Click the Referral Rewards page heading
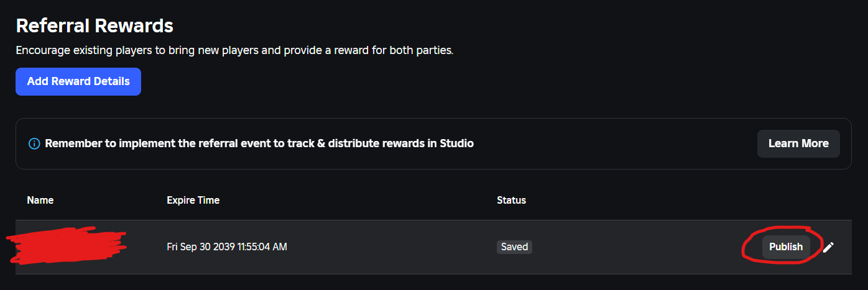This screenshot has height=290, width=868. pos(95,25)
